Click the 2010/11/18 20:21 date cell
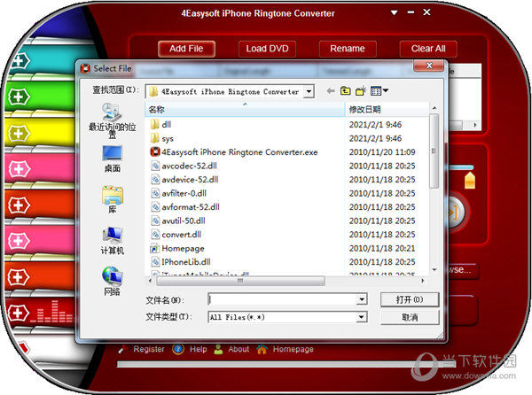 382,248
